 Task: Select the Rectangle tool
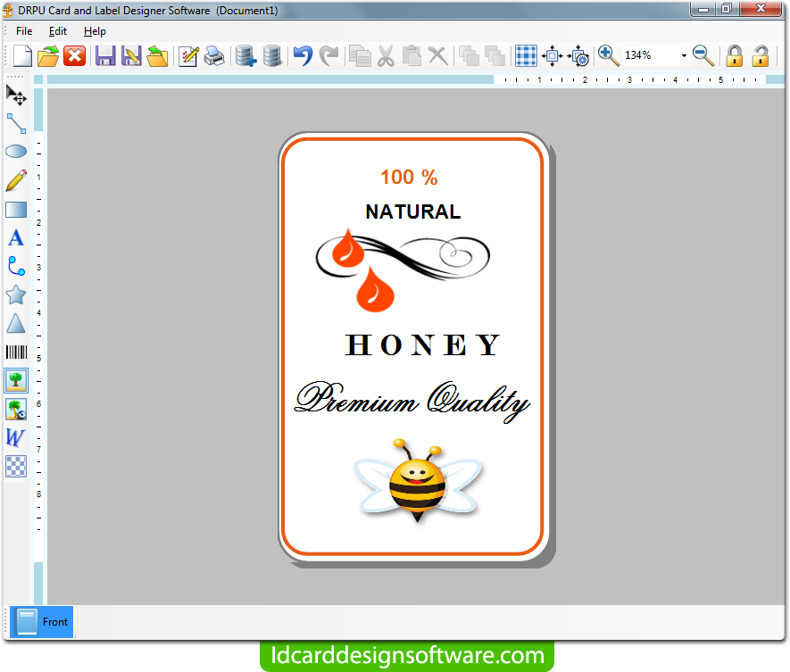[16, 210]
